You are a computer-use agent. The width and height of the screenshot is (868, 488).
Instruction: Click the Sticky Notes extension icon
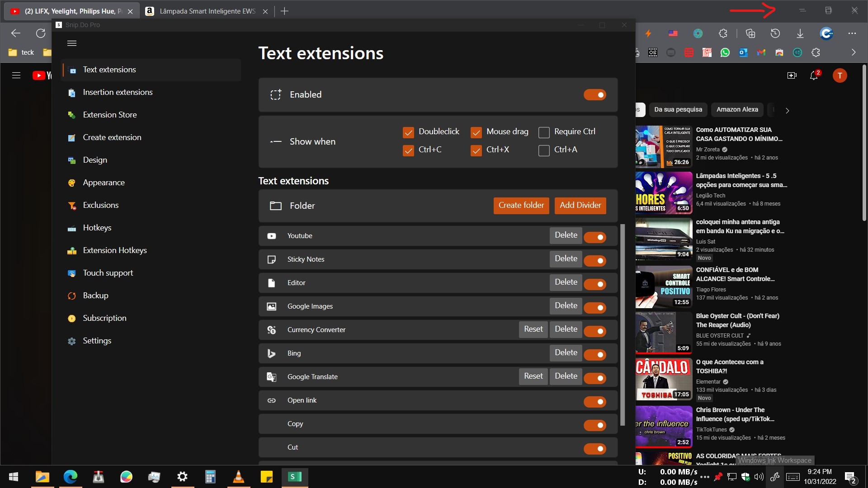click(271, 259)
